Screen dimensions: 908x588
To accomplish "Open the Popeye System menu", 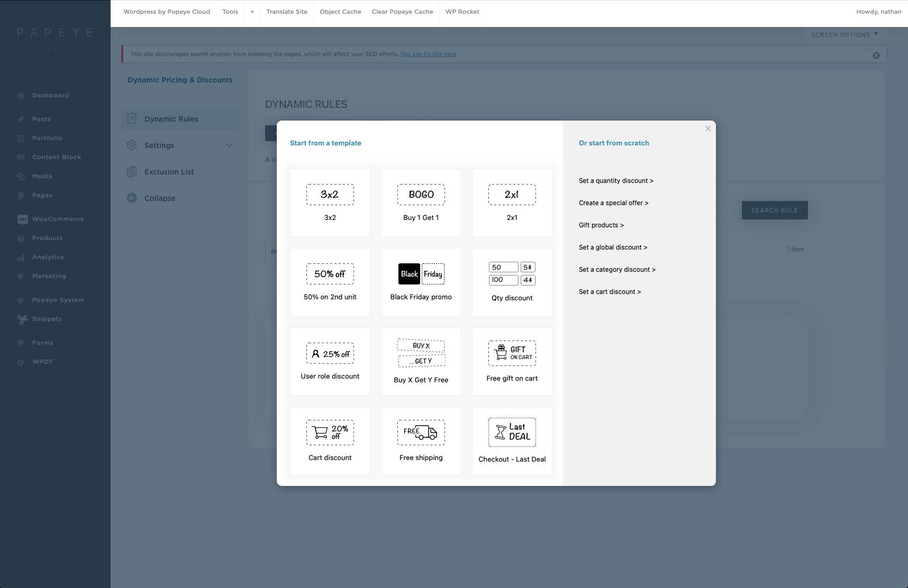I will pos(58,300).
